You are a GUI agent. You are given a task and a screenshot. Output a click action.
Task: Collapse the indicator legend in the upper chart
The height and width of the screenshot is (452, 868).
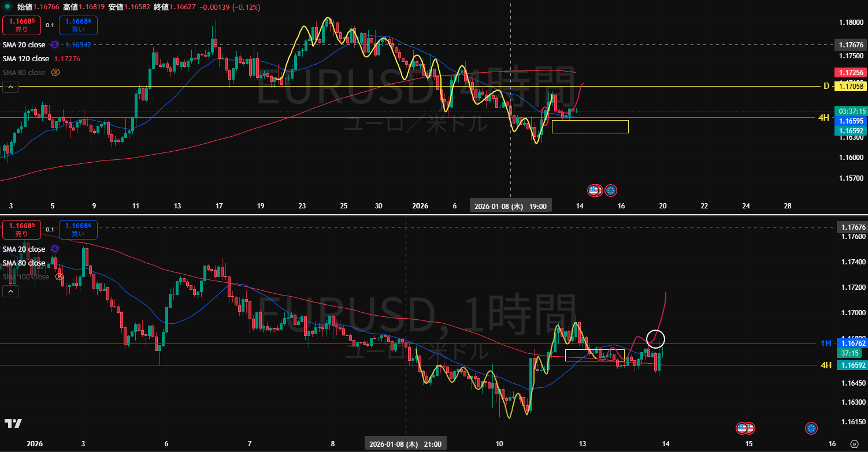coord(10,87)
